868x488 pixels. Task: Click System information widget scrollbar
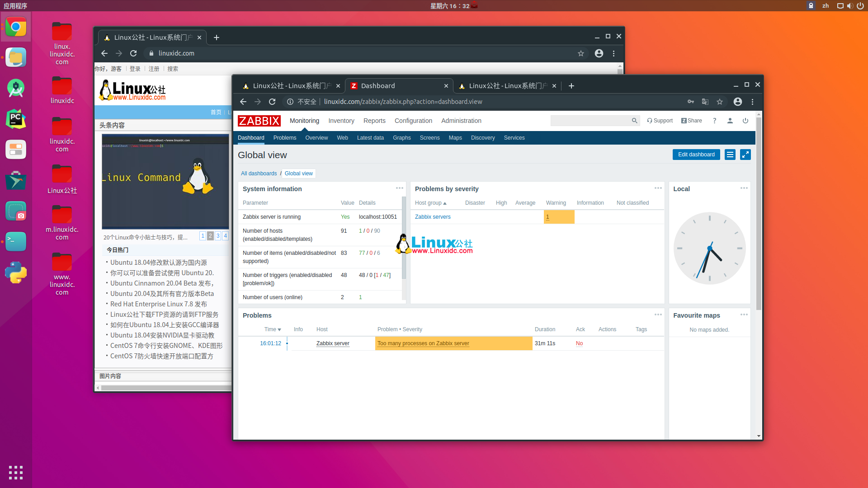pos(404,237)
